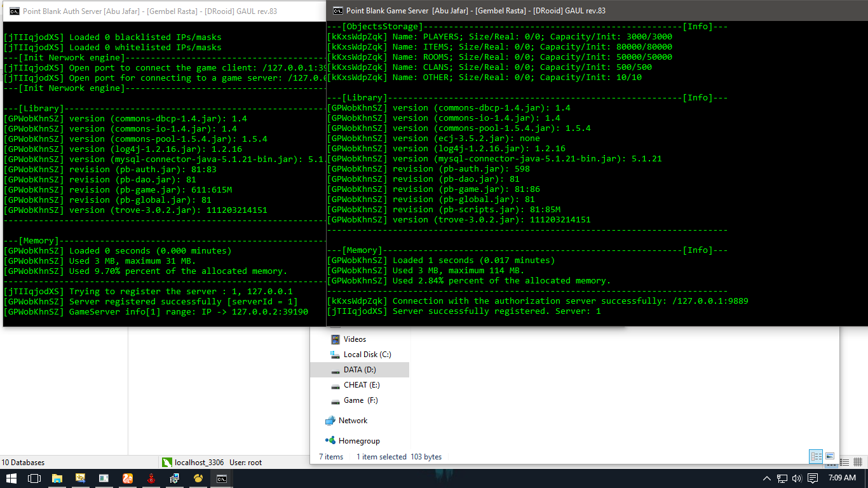
Task: Select DATA (D:) drive in the sidebar
Action: pos(360,370)
